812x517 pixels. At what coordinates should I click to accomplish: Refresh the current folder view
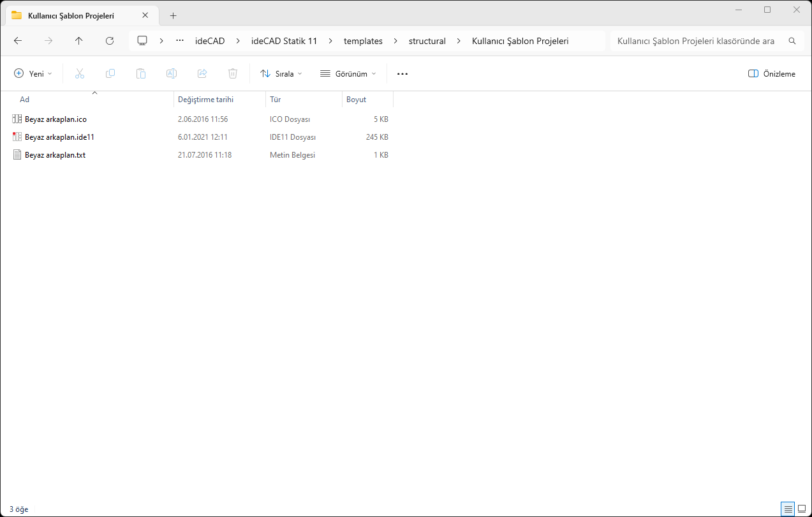pos(110,41)
